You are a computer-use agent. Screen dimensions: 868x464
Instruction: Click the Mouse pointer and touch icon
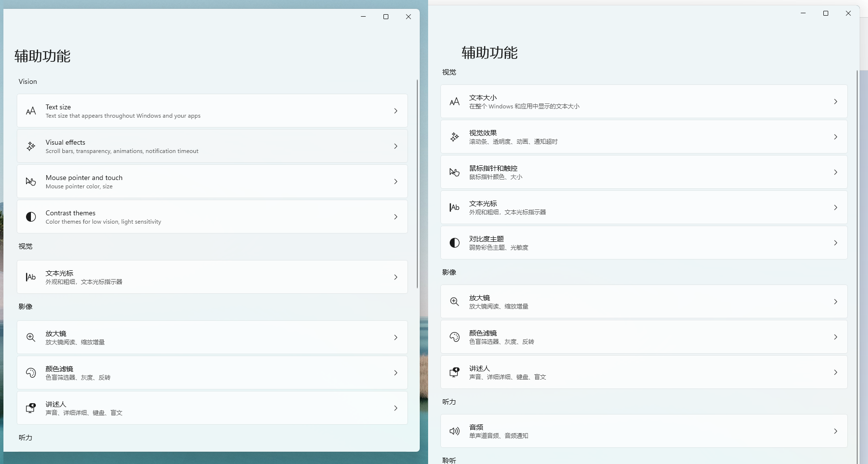tap(31, 181)
